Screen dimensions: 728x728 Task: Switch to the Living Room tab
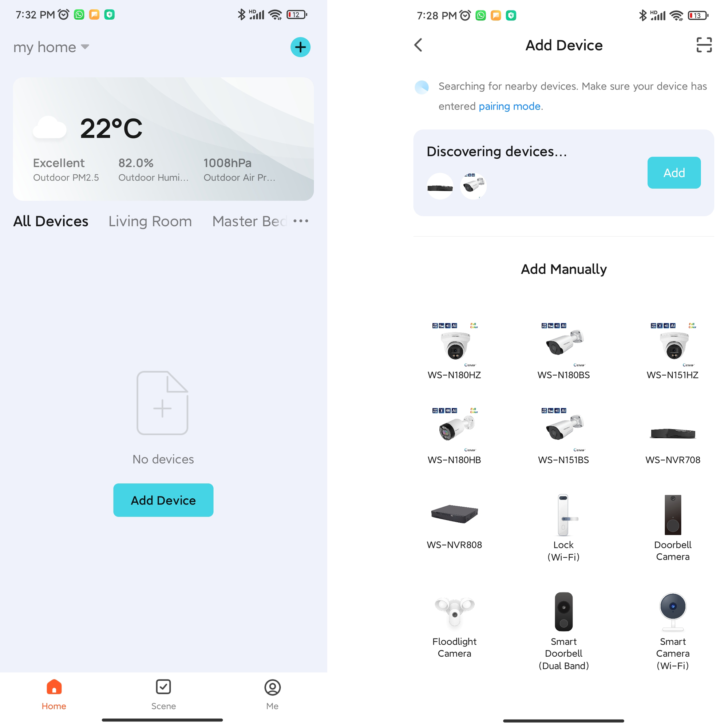[150, 221]
